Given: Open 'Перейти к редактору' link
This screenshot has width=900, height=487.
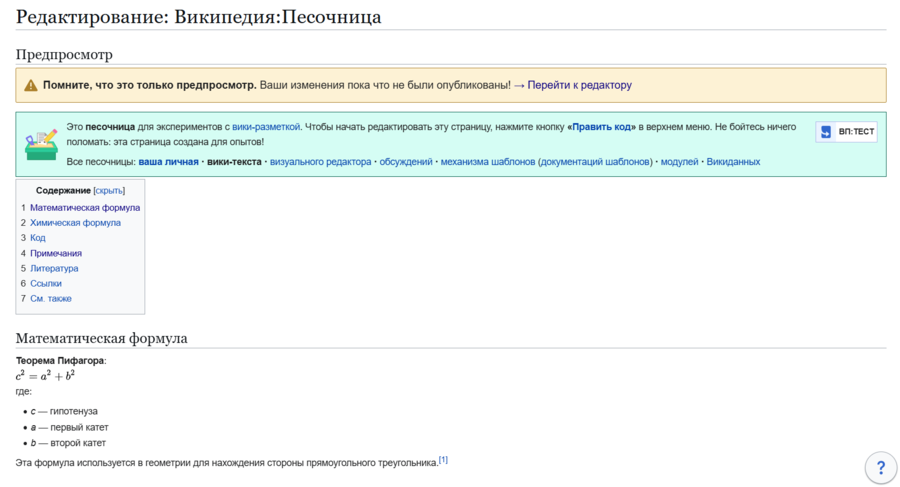Looking at the screenshot, I should tap(579, 86).
